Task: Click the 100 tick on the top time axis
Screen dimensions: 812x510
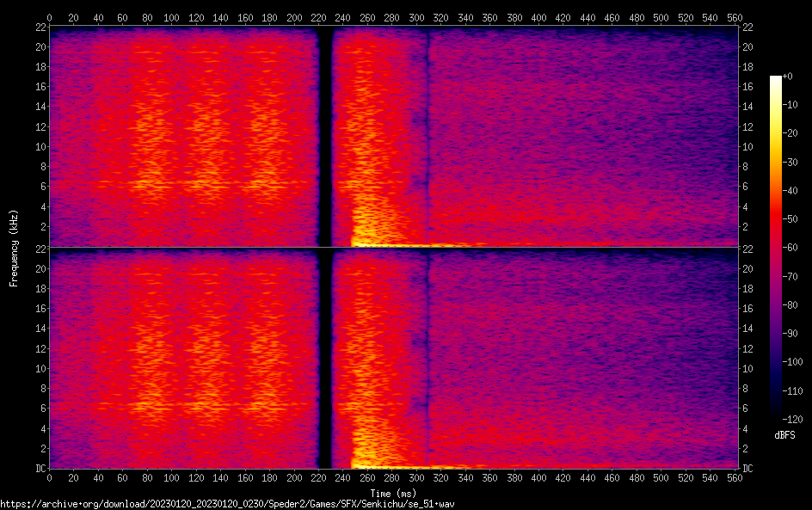Action: pyautogui.click(x=172, y=17)
